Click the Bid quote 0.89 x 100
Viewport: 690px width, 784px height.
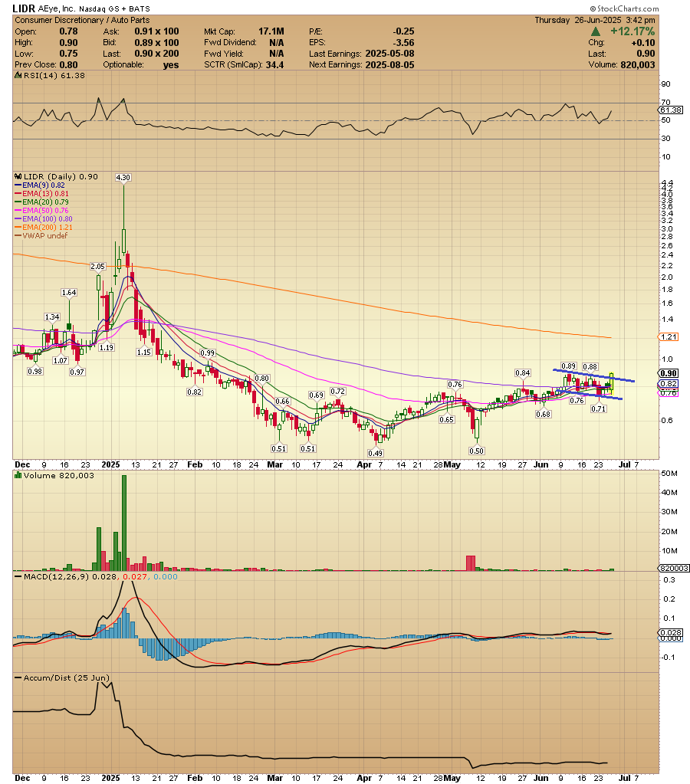(x=156, y=42)
